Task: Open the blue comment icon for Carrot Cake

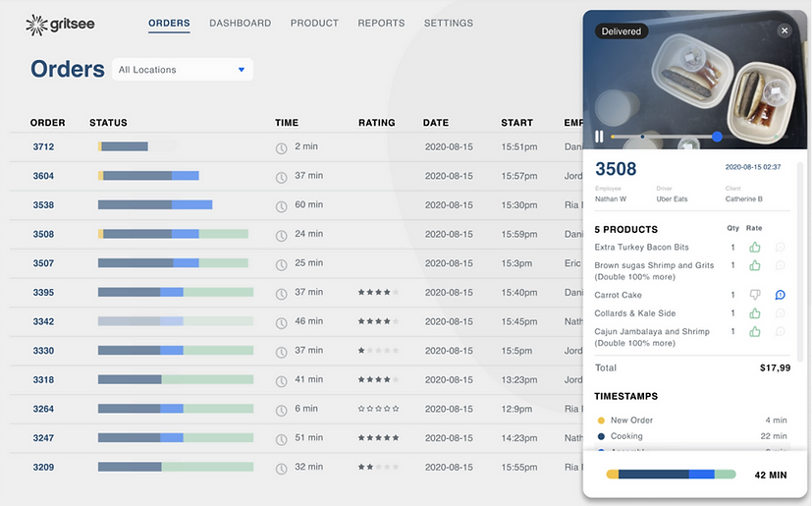Action: pyautogui.click(x=780, y=295)
